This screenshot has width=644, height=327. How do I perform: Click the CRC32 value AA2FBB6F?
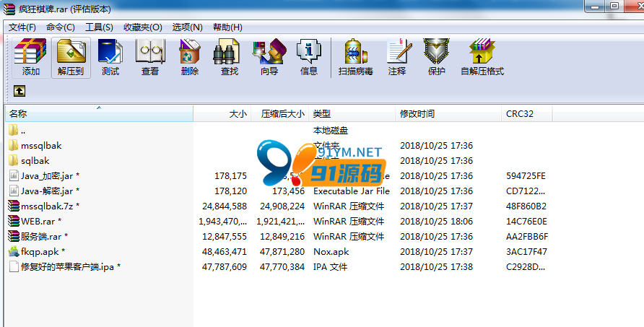click(527, 237)
